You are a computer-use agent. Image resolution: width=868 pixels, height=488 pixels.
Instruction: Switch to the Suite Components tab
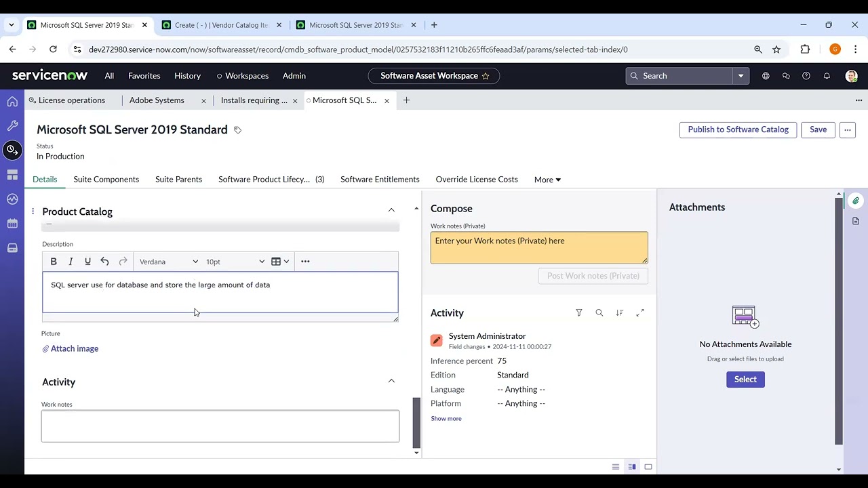[106, 180]
